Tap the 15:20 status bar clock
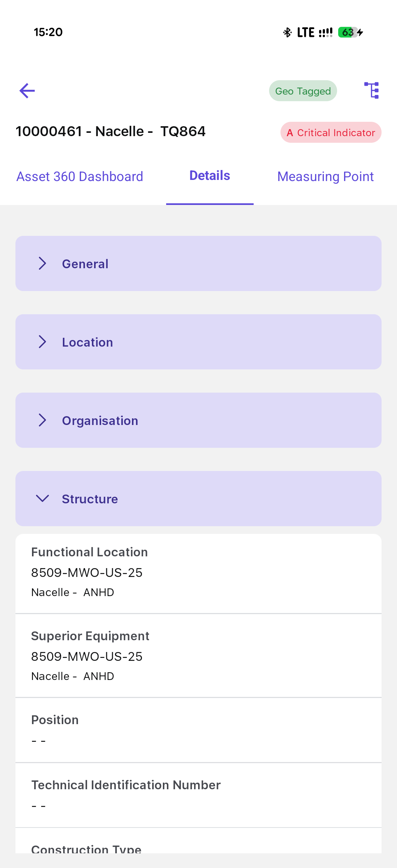Screen dimensions: 397x868 tap(48, 32)
